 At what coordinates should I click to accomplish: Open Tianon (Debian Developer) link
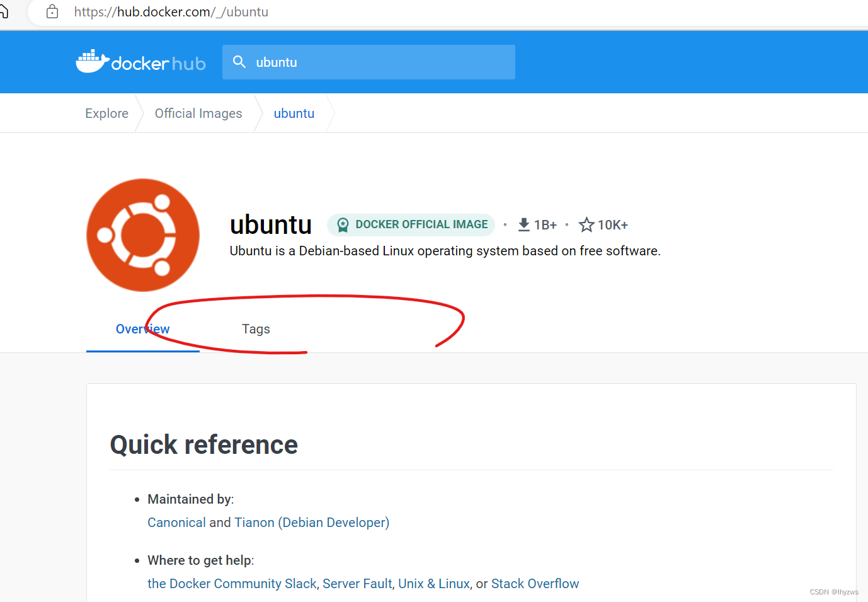[312, 523]
